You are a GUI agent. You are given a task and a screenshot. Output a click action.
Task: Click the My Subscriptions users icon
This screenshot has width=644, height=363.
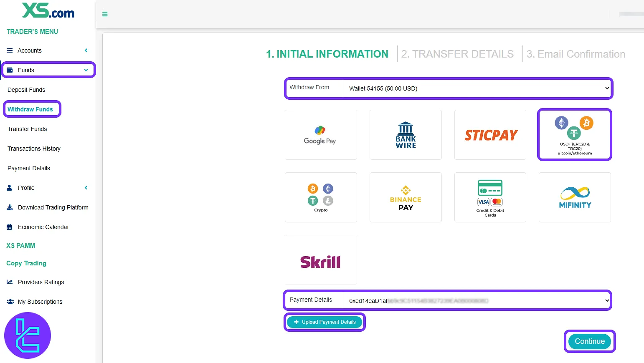pos(10,302)
